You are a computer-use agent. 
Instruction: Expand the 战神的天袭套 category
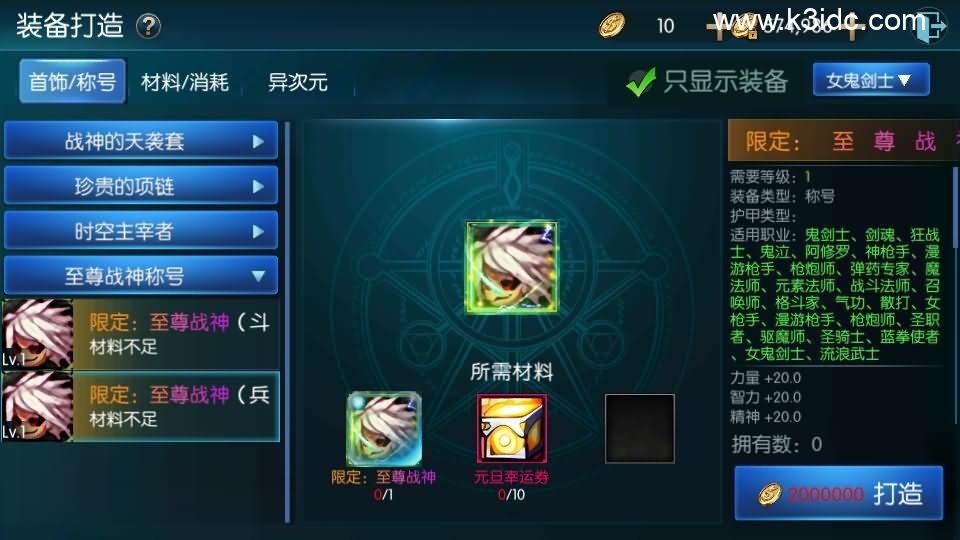(141, 141)
